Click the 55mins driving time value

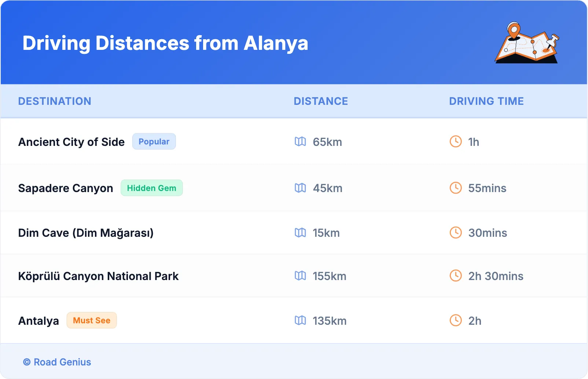(x=487, y=188)
